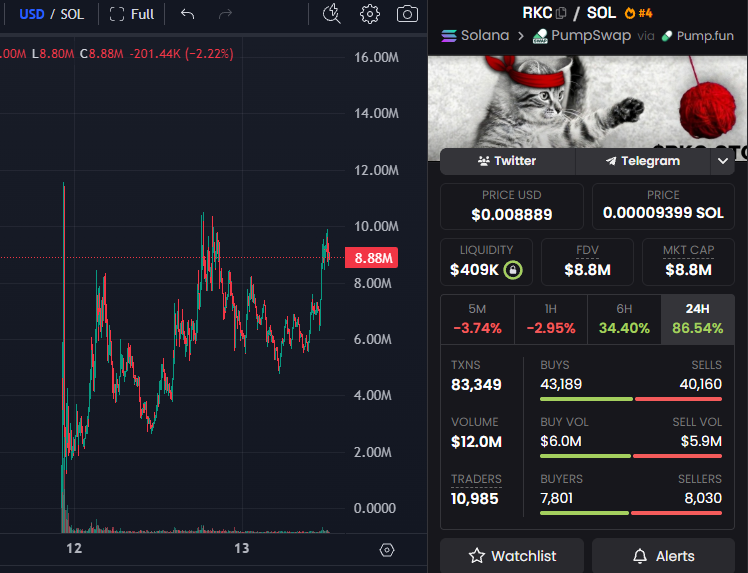Select the 24H timeframe tab
The width and height of the screenshot is (748, 573).
697,320
